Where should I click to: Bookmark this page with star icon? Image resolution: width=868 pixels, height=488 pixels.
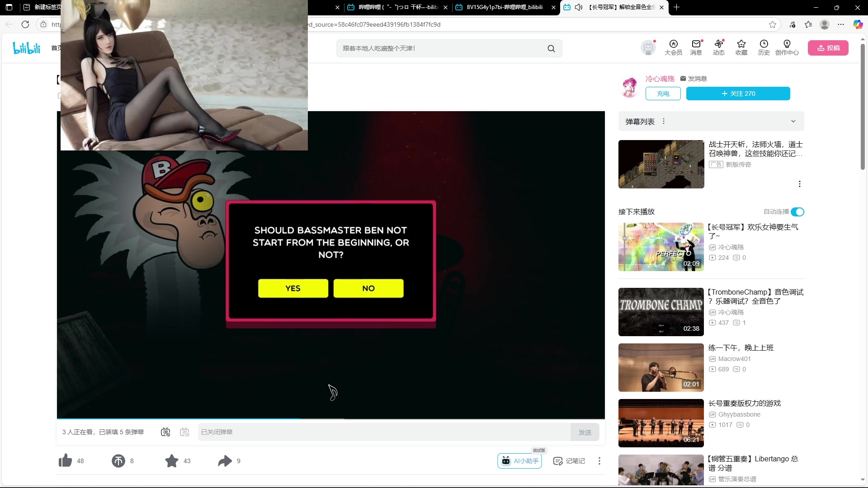[773, 24]
